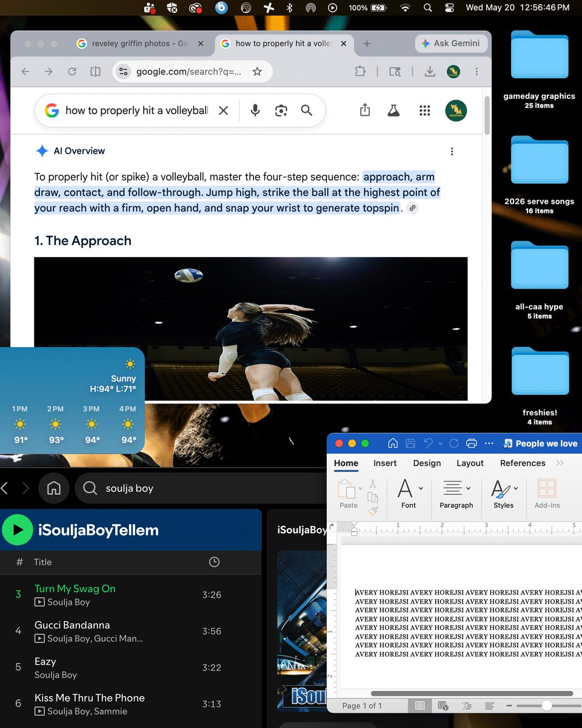The height and width of the screenshot is (728, 582).
Task: Open the Paste dropdown arrow in Word
Action: click(361, 488)
